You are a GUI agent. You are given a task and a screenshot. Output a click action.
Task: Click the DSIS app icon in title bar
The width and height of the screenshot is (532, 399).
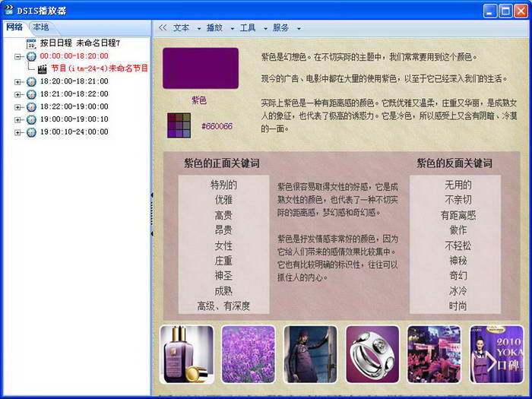pyautogui.click(x=9, y=10)
